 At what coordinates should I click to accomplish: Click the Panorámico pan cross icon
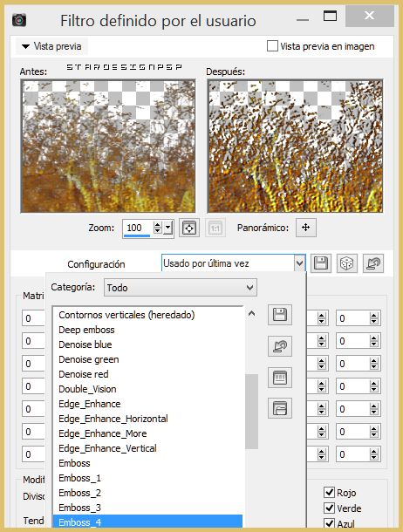coord(306,228)
